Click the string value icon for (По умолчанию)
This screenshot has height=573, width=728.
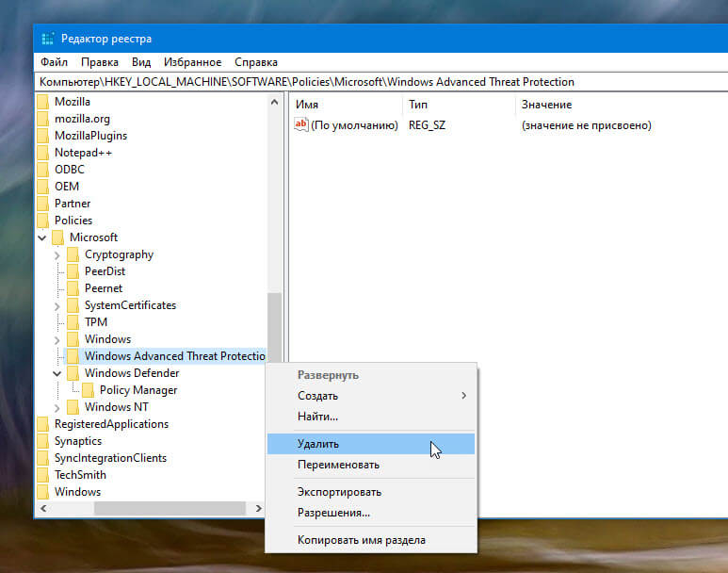point(300,124)
